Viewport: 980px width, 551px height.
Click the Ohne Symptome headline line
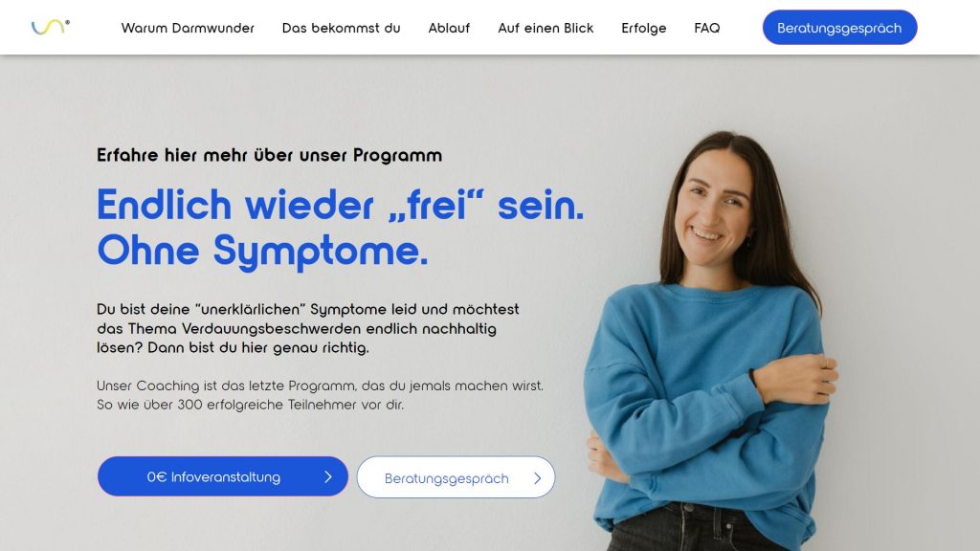(262, 252)
